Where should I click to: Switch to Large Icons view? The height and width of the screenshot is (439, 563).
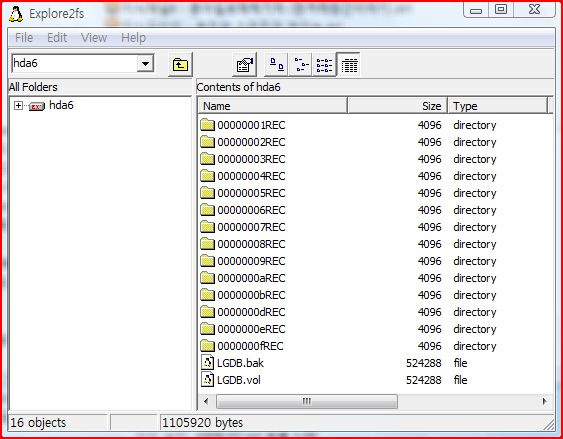(276, 65)
